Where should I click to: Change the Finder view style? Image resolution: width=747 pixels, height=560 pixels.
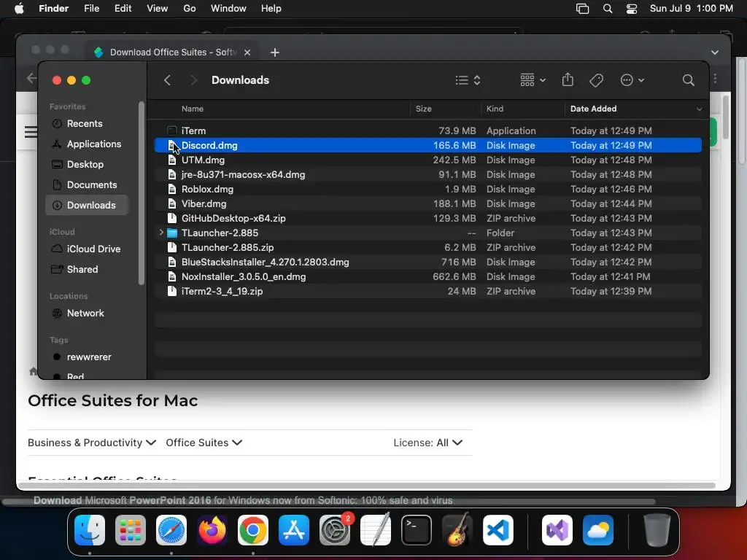click(x=468, y=80)
